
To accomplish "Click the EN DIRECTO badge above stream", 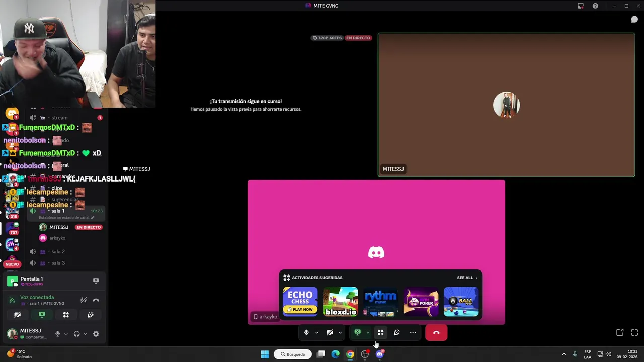I will pos(358,38).
